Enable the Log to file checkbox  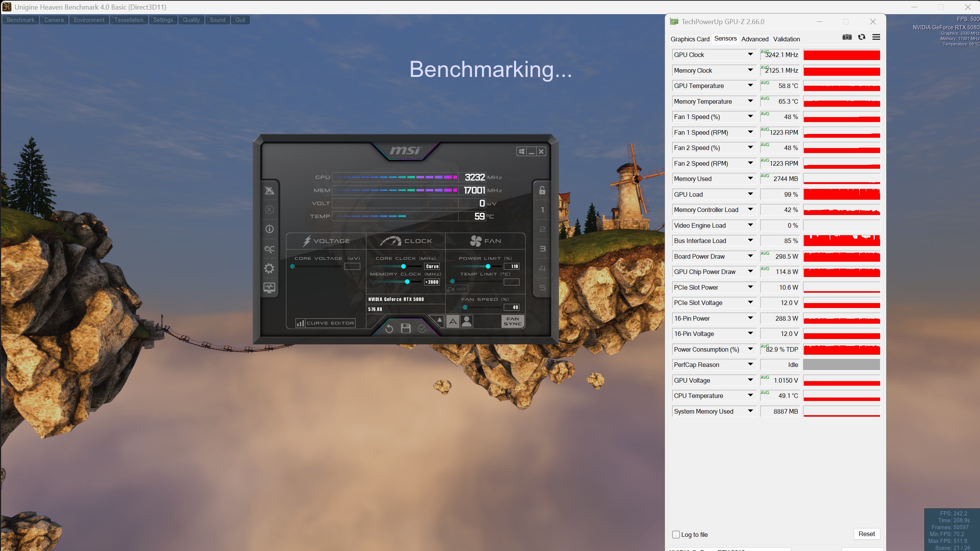coord(676,535)
